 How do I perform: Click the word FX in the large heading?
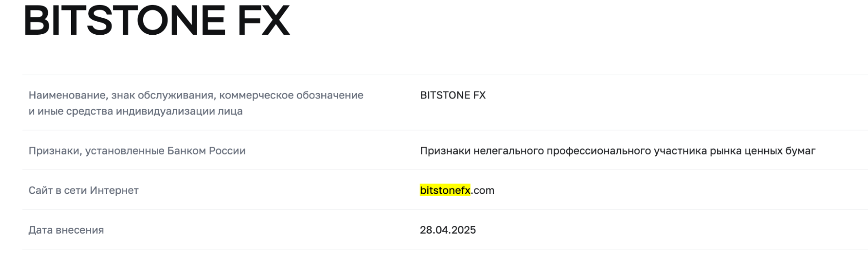coord(264,21)
